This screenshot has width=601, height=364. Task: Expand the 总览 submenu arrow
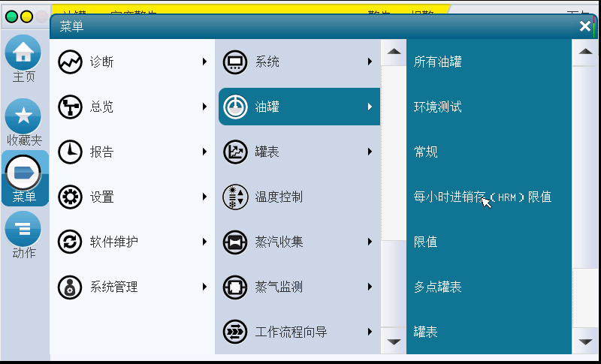pyautogui.click(x=204, y=107)
